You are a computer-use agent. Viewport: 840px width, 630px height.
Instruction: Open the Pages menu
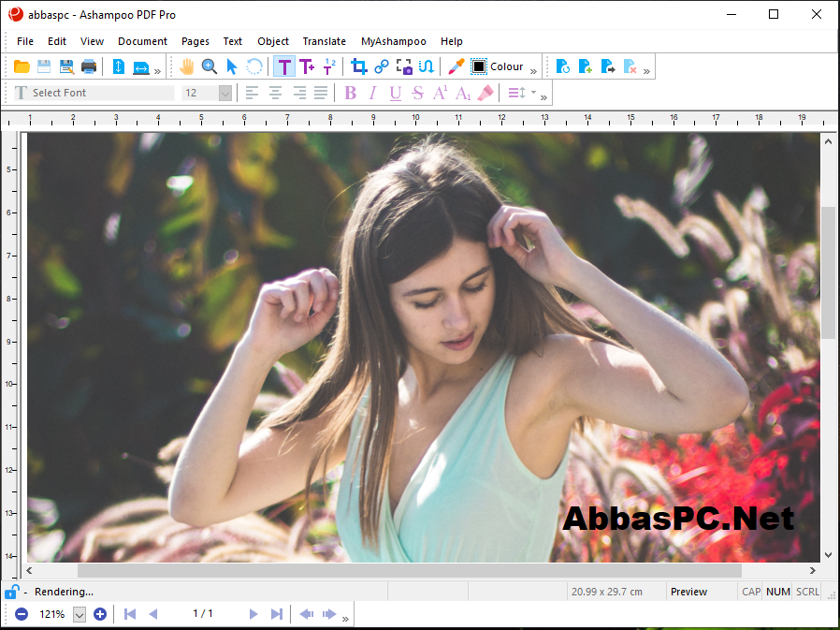(x=195, y=41)
